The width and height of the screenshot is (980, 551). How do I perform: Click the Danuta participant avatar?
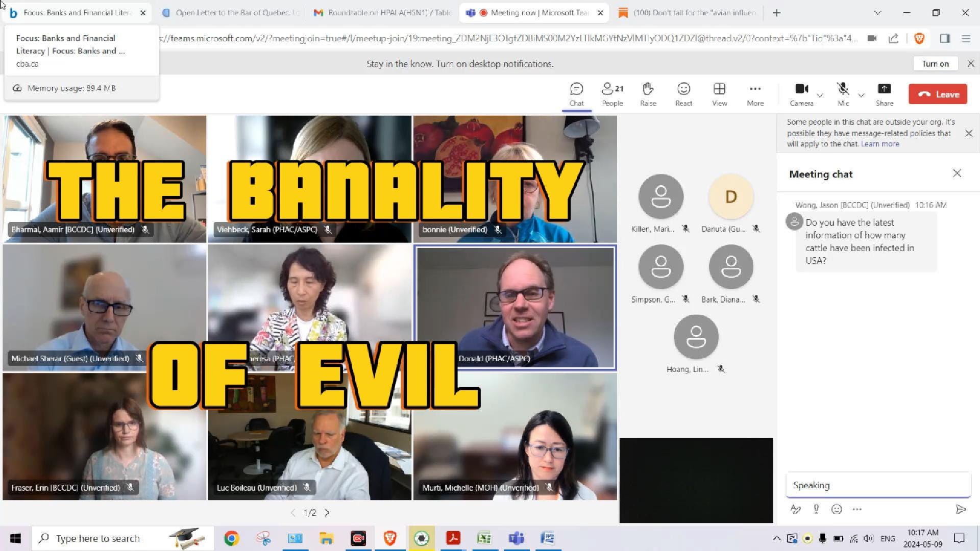click(x=731, y=196)
